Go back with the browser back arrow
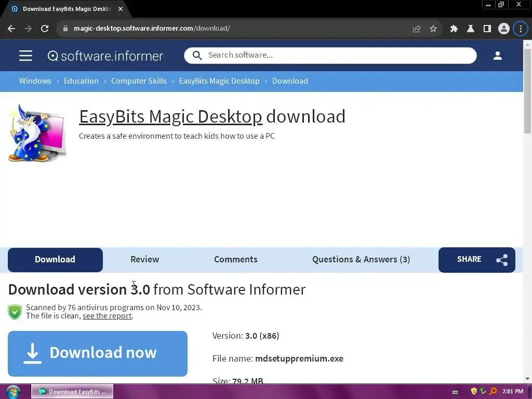 click(x=11, y=29)
